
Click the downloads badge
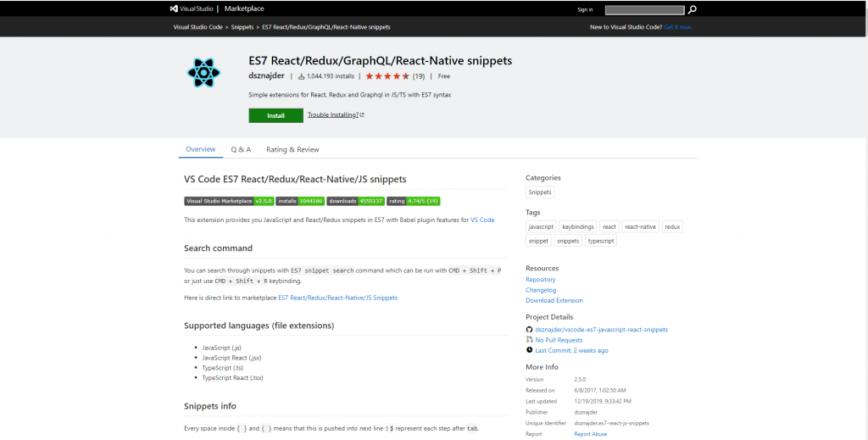click(x=355, y=201)
